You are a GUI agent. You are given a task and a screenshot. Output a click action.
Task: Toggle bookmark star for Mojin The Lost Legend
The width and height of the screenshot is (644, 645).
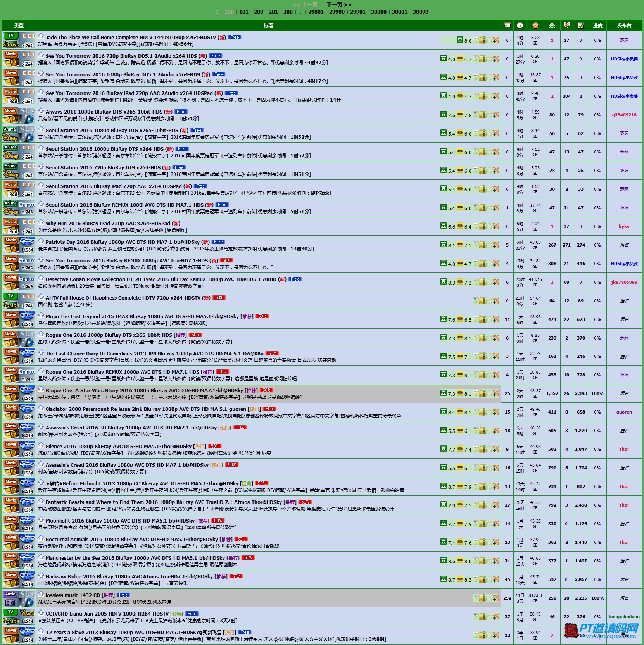coord(489,319)
